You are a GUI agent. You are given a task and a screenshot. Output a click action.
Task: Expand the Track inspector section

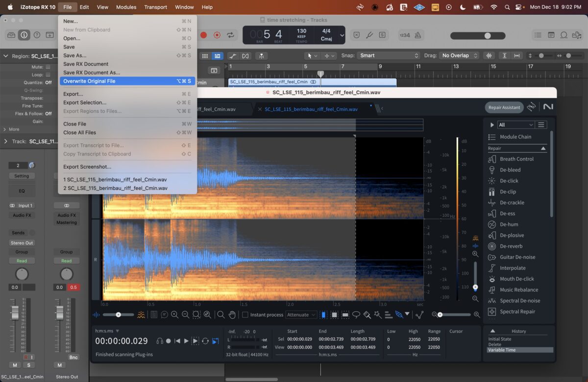6,141
